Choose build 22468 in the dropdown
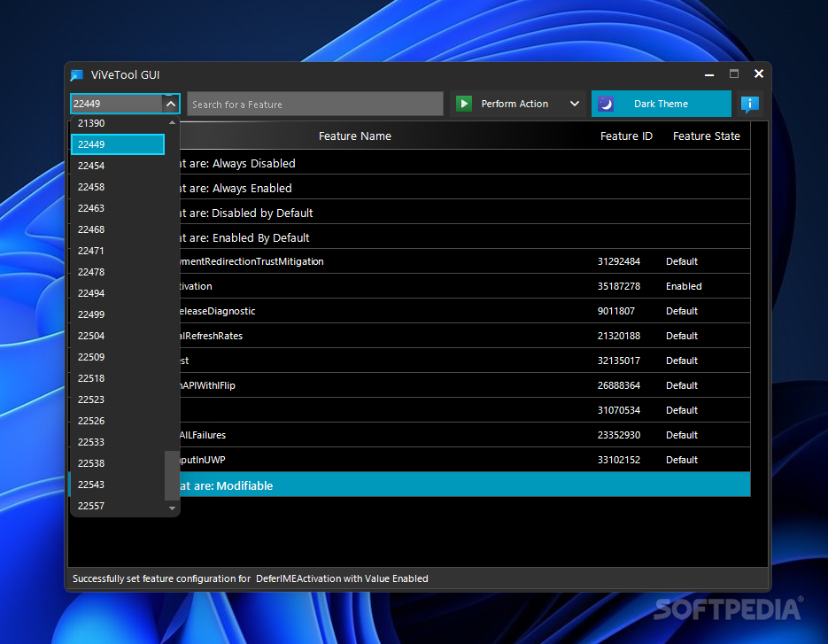The height and width of the screenshot is (644, 828). coord(118,229)
